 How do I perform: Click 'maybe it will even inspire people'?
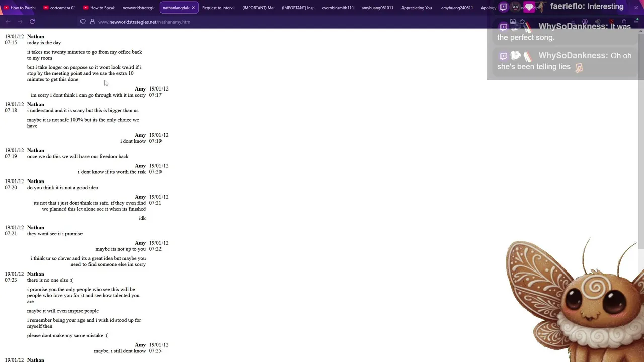coord(63,311)
